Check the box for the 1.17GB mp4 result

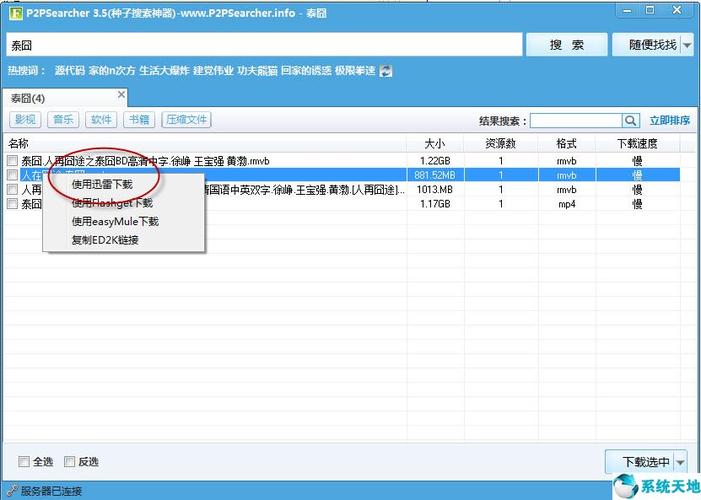12,203
